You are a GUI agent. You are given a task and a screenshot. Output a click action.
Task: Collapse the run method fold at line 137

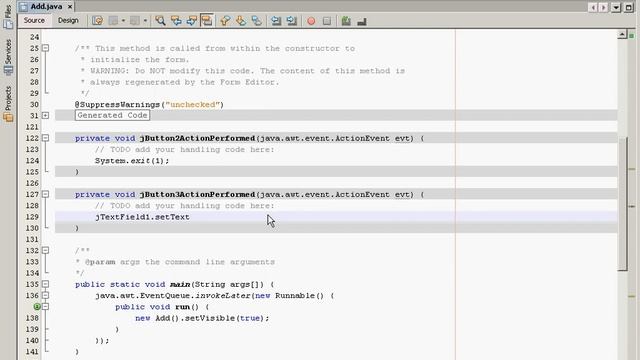click(x=45, y=307)
